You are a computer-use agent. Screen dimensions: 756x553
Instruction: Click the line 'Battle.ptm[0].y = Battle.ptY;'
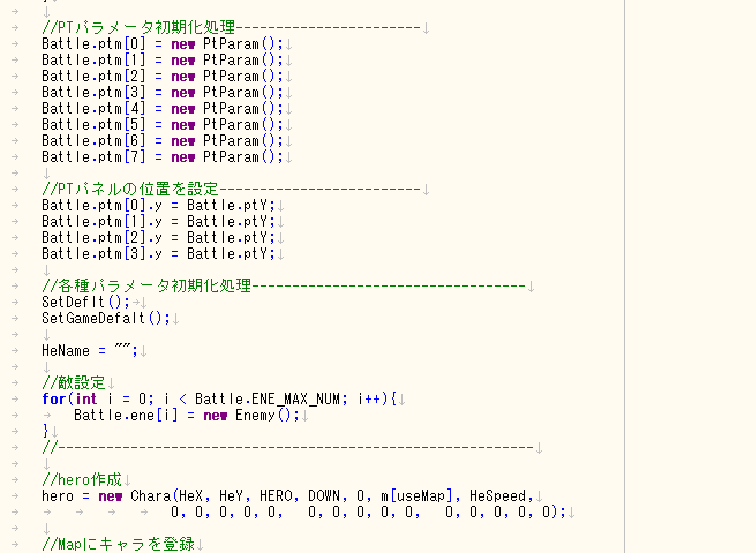point(159,205)
